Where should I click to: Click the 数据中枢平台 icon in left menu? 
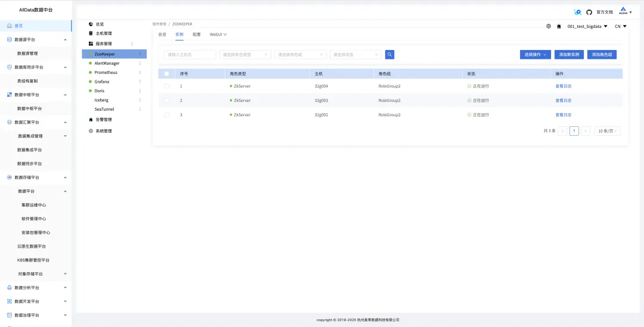pyautogui.click(x=10, y=95)
